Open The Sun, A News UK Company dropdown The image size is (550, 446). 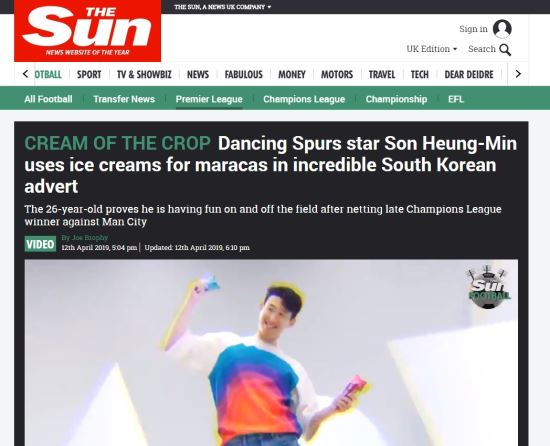coord(223,7)
